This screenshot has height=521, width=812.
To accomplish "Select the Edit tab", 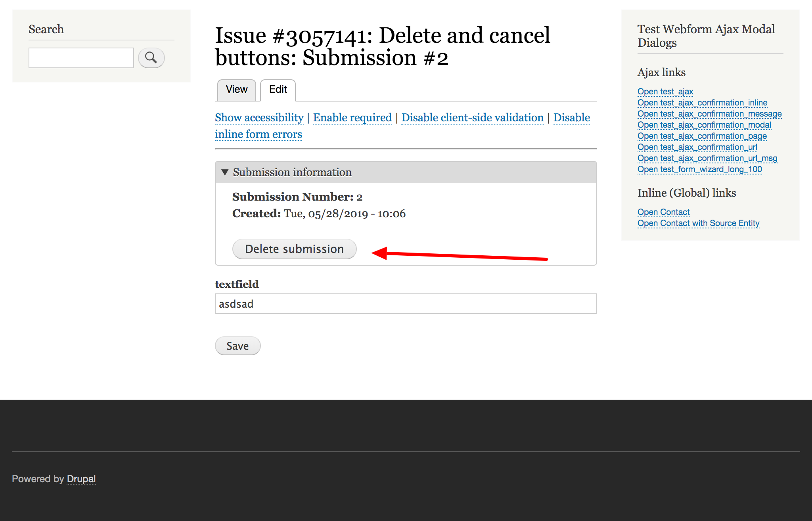I will 278,90.
